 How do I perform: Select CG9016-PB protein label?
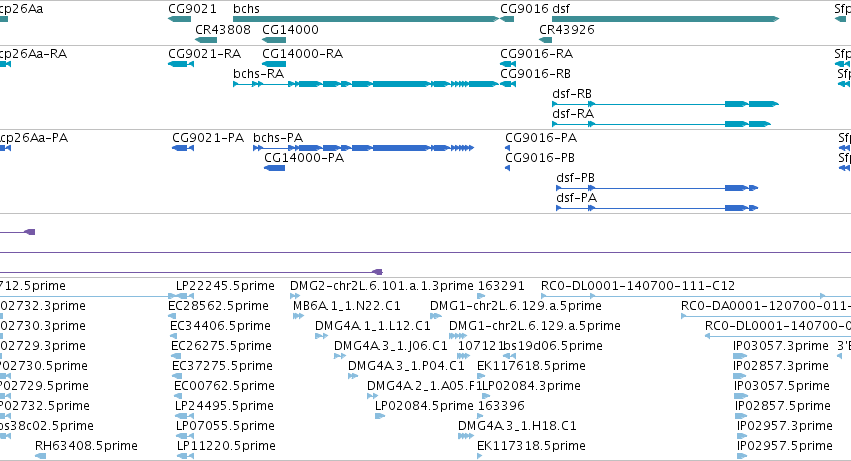[540, 158]
